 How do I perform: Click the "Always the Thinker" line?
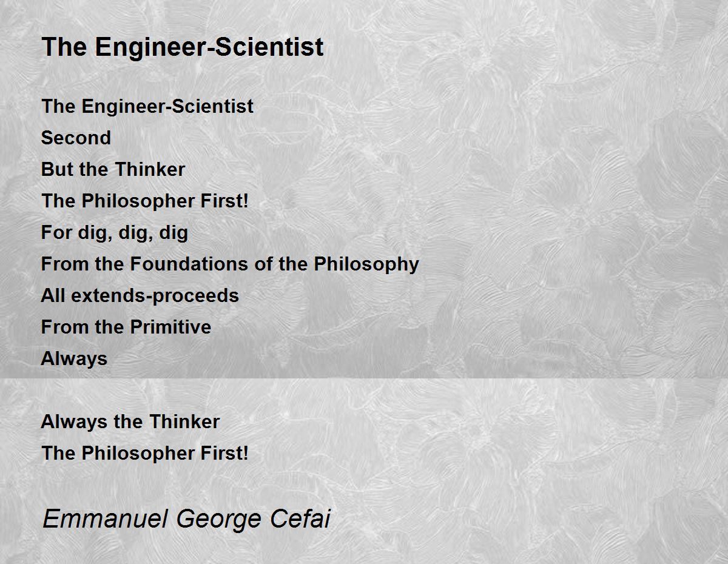130,422
